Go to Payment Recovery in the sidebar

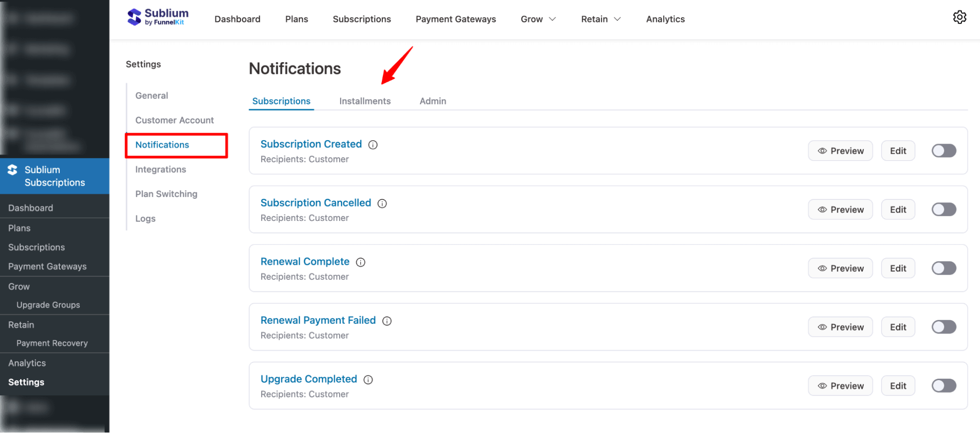52,343
